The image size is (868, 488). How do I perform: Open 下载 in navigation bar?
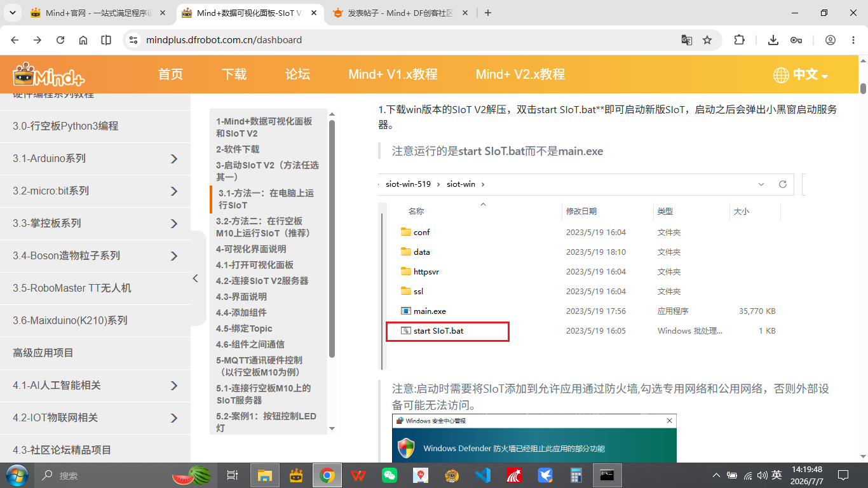[234, 74]
